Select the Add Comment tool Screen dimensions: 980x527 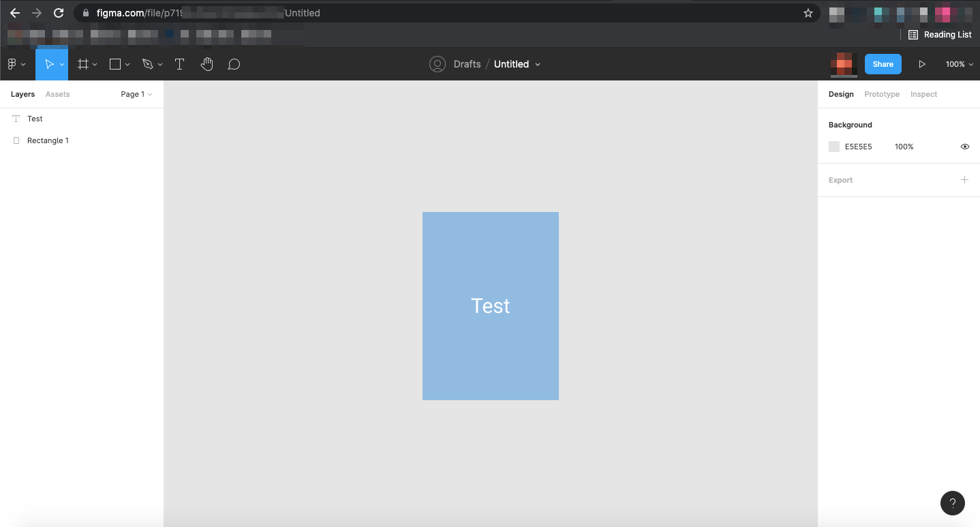point(234,64)
